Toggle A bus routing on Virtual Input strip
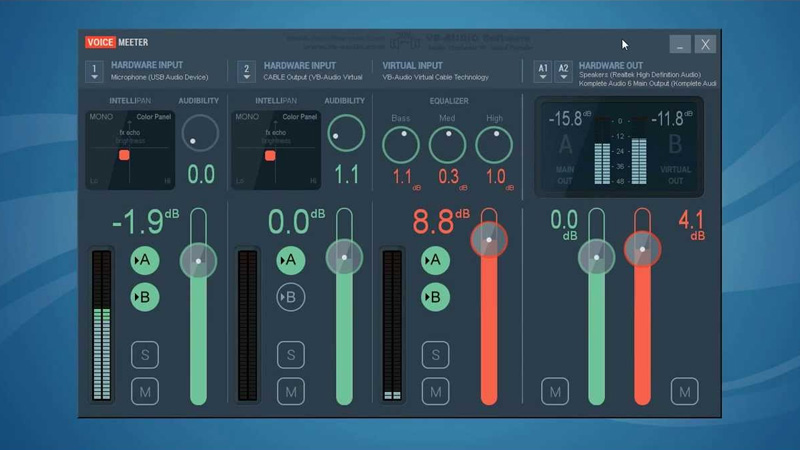This screenshot has height=450, width=800. 435,260
